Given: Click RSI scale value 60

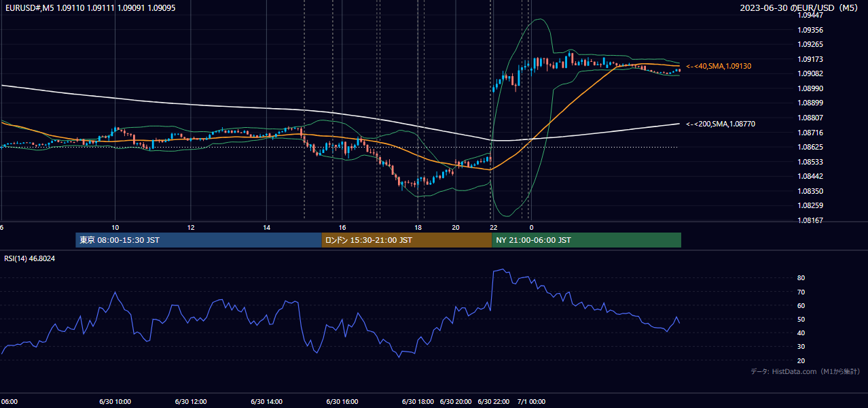Looking at the screenshot, I should click(801, 305).
